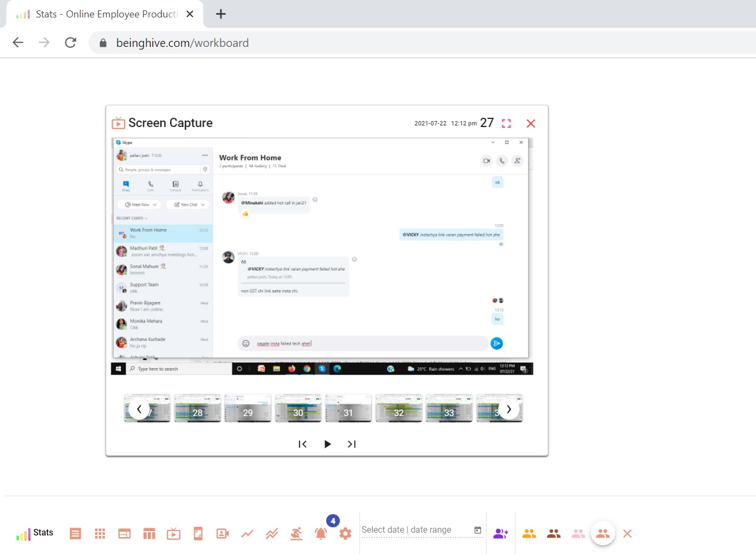Expand next screenshots with right chevron

pyautogui.click(x=509, y=409)
